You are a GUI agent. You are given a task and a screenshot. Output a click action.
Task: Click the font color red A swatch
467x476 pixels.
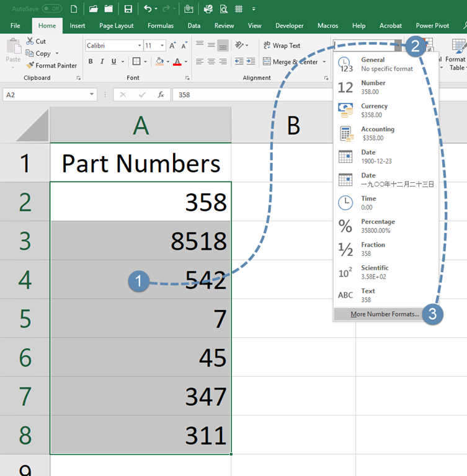click(x=177, y=61)
